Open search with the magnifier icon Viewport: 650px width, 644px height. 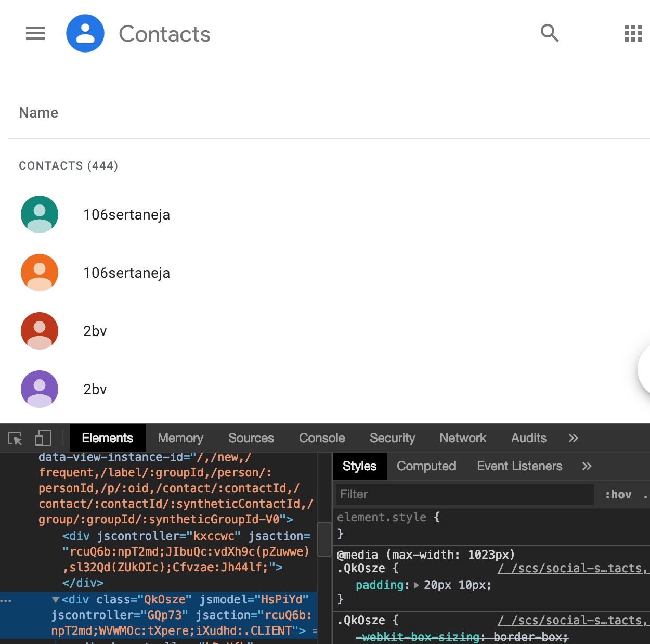coord(550,33)
